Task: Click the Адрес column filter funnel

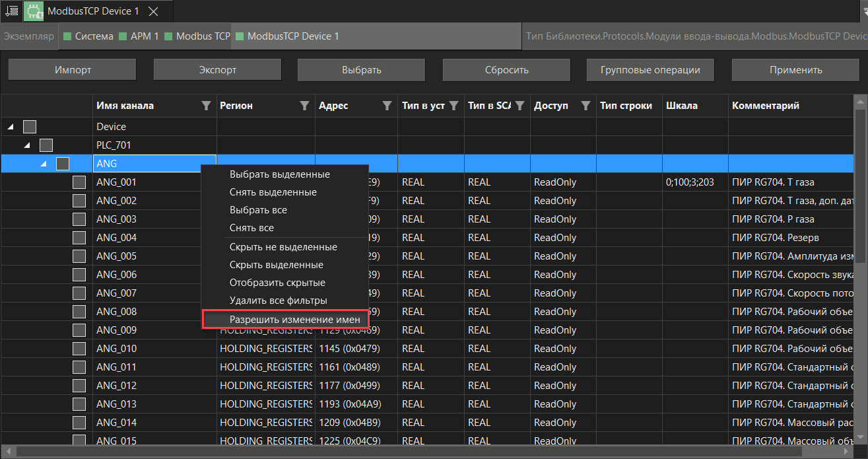Action: click(387, 106)
